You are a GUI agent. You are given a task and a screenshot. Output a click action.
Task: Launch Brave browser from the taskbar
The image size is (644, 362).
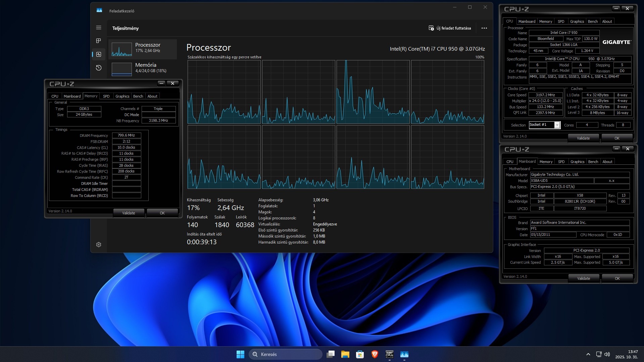click(x=375, y=354)
